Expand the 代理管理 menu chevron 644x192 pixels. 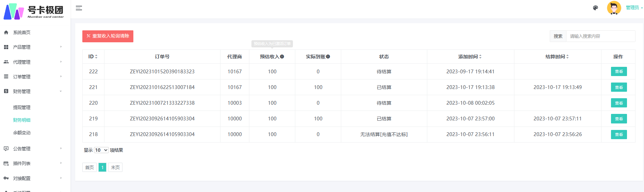tap(61, 62)
